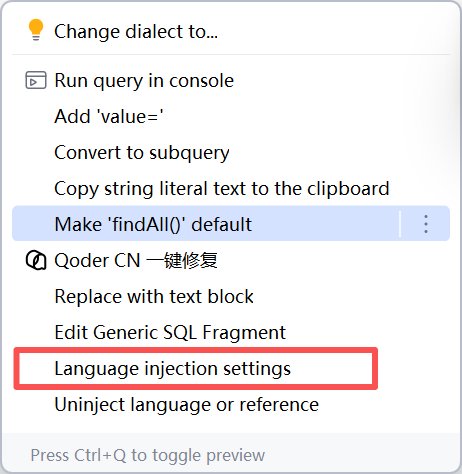Click the Qoder CN logo icon
Screen dimensions: 462x474
click(x=36, y=261)
